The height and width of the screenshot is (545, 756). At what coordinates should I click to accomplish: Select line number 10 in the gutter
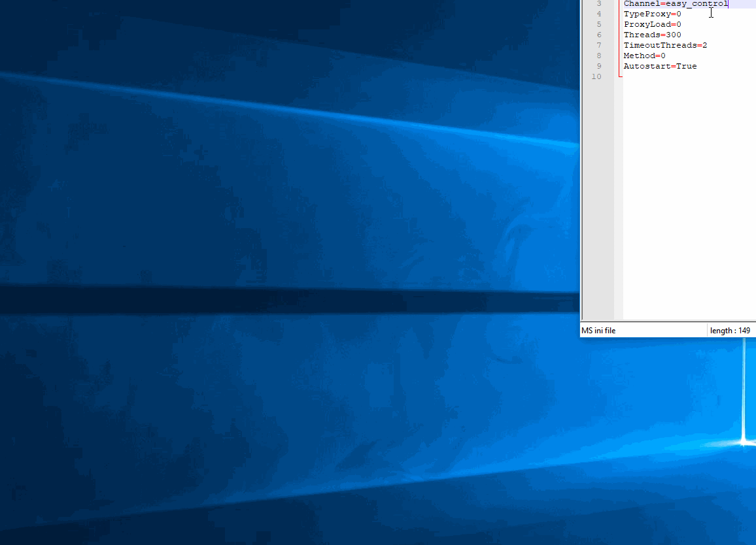pos(596,76)
